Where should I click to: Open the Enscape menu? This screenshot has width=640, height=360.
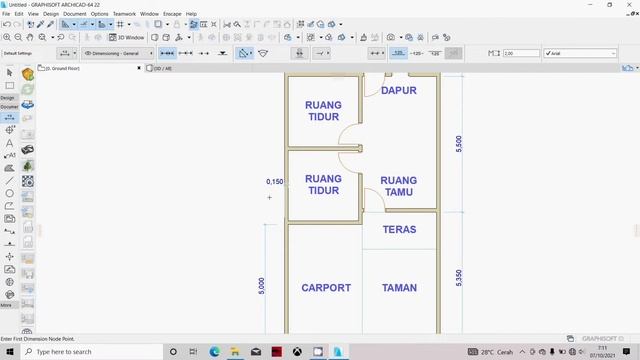(x=172, y=14)
